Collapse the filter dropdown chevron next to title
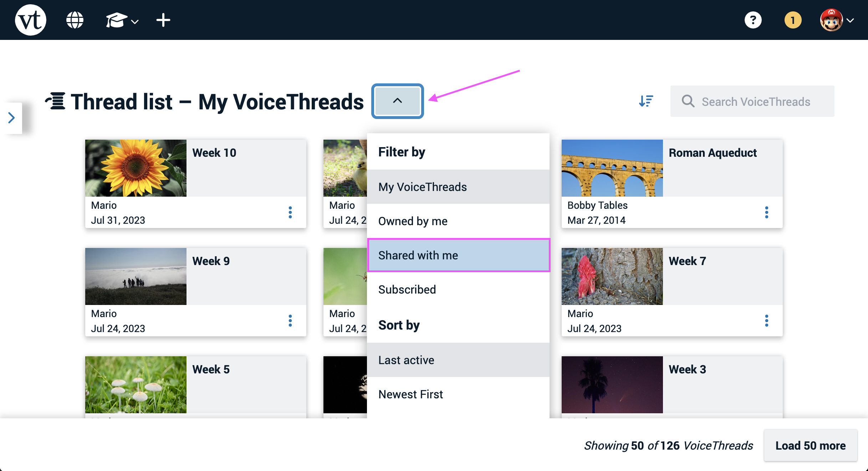The height and width of the screenshot is (471, 868). click(x=398, y=101)
